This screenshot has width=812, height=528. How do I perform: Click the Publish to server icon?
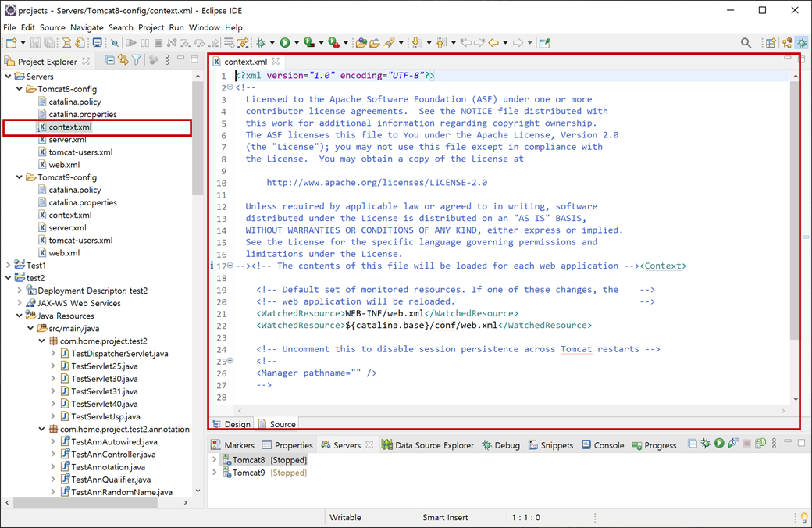pyautogui.click(x=760, y=443)
